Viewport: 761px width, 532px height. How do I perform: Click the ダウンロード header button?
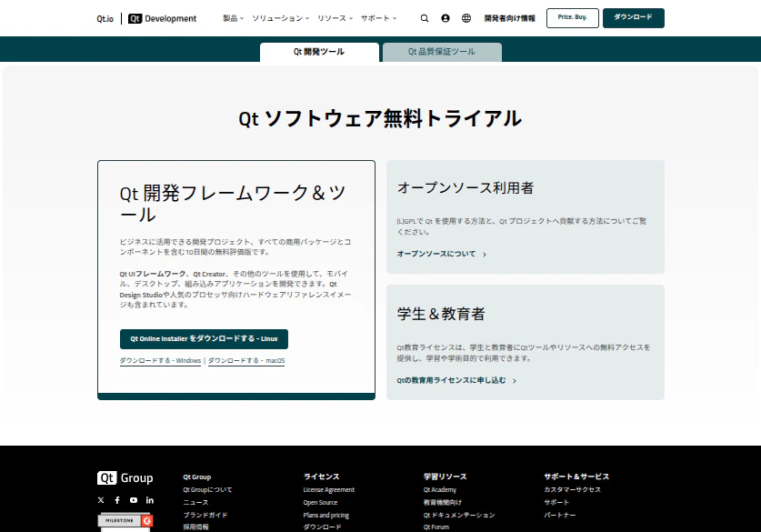[x=634, y=18]
